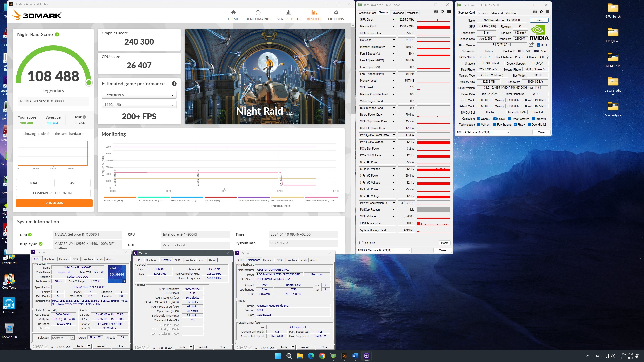This screenshot has height=362, width=644.
Task: Toggle the CUDA checkbox in GPU-Z
Action: point(495,119)
